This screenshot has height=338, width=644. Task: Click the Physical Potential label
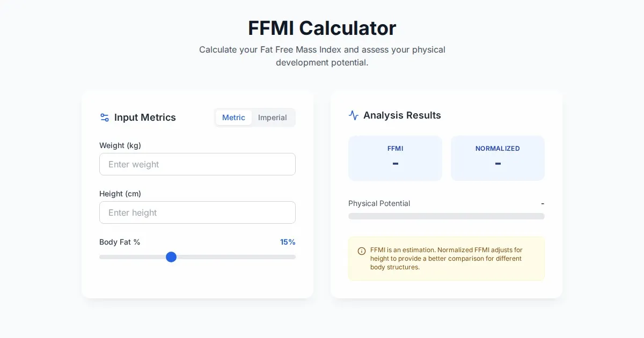tap(379, 203)
